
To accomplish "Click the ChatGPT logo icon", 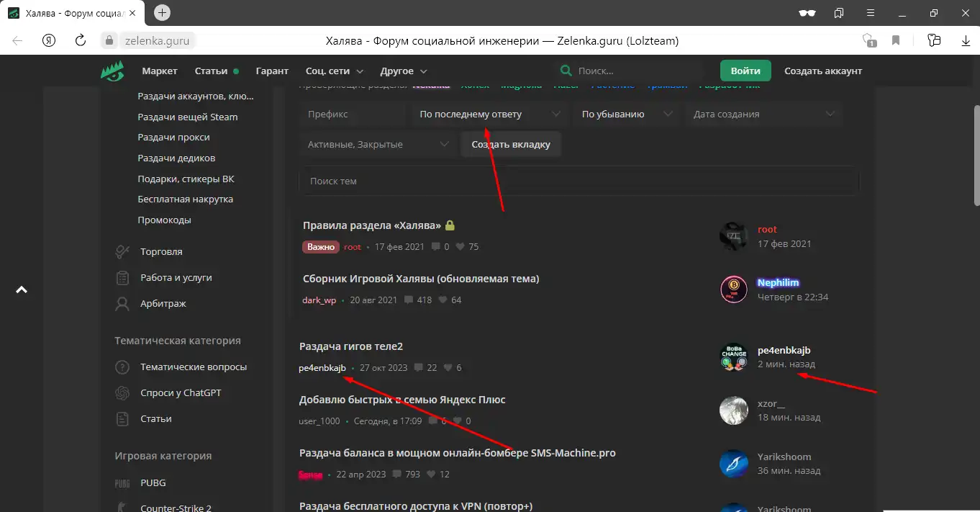I will (x=122, y=392).
